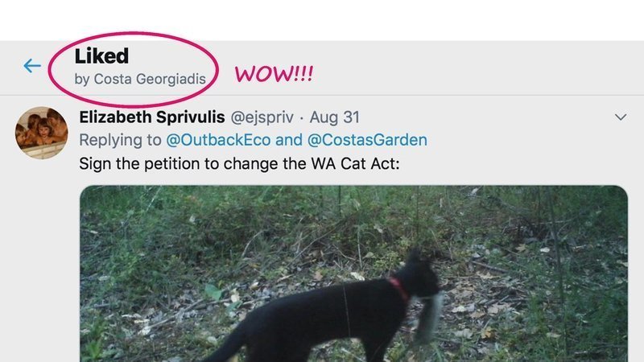Open the tweet options chevron menu
644x362 pixels.
pyautogui.click(x=621, y=117)
